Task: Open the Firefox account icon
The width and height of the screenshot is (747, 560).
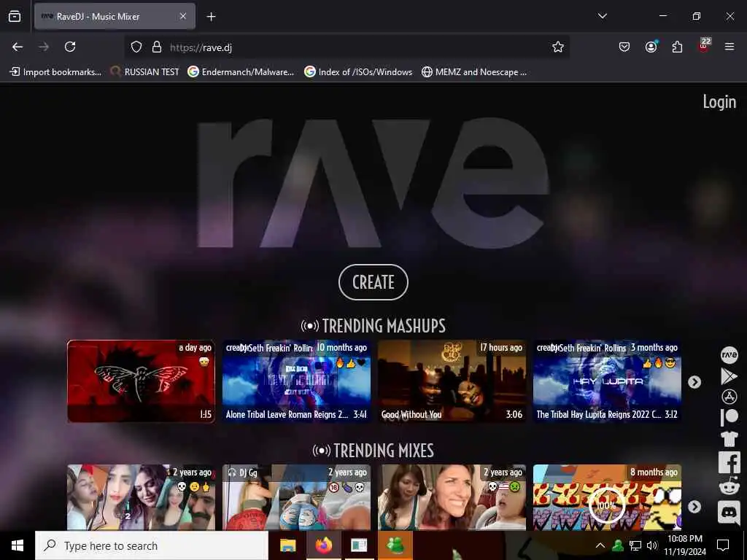Action: 651,47
